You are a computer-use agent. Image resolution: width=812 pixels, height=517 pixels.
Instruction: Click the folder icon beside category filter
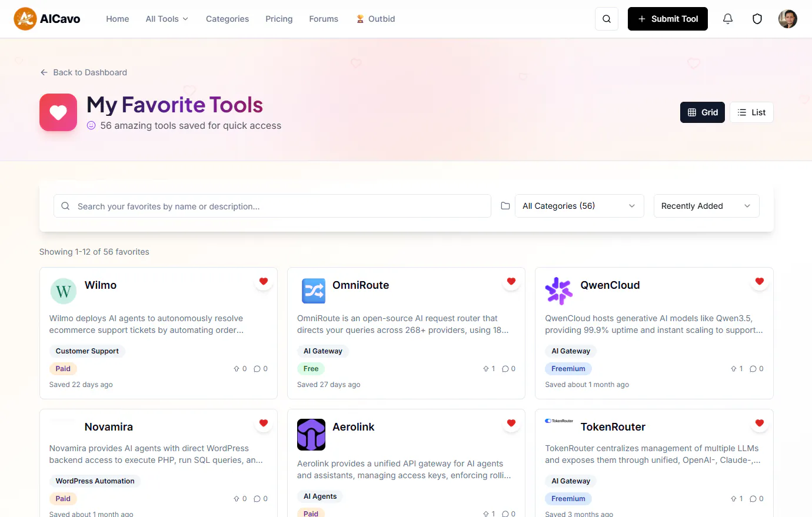(x=505, y=206)
